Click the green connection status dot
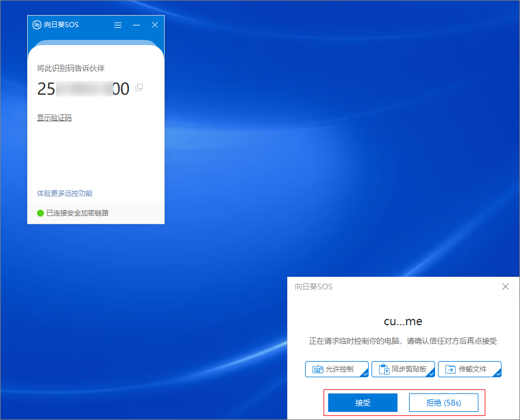 pyautogui.click(x=40, y=213)
